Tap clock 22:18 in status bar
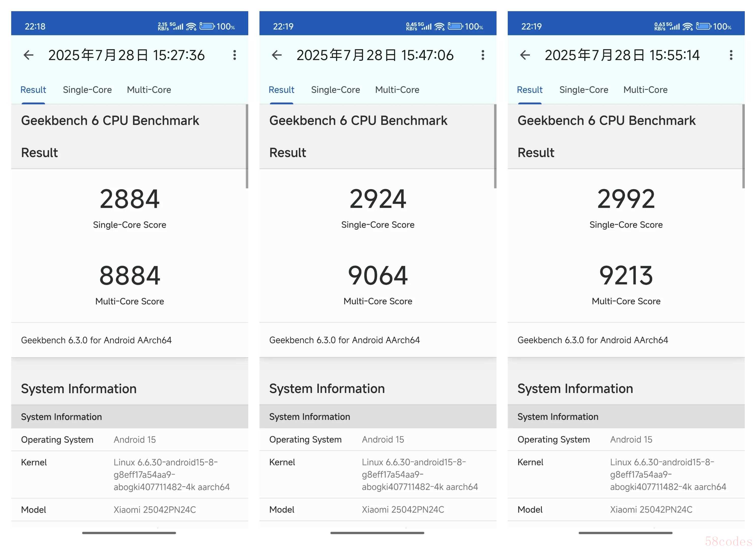Viewport: 756px width, 549px height. tap(35, 26)
